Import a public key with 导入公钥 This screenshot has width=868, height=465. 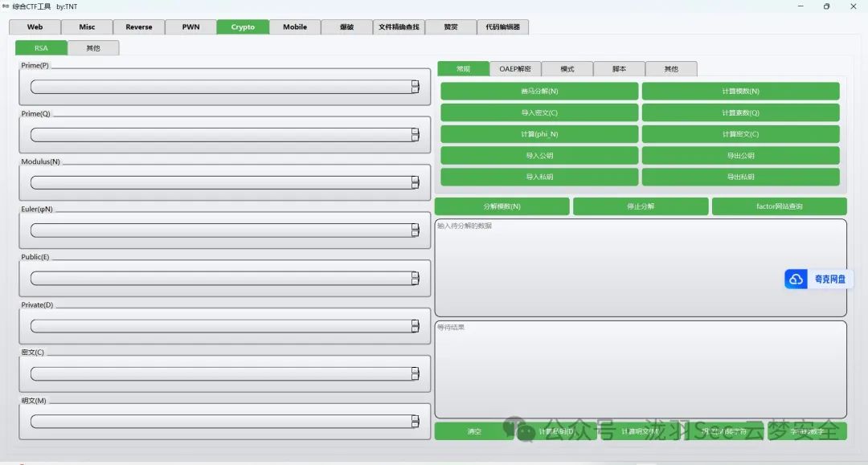(x=540, y=155)
